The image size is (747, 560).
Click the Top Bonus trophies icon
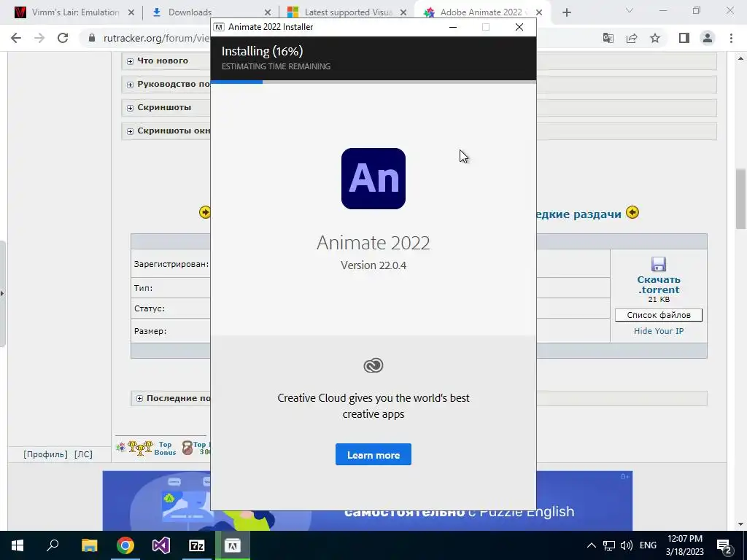pos(139,448)
